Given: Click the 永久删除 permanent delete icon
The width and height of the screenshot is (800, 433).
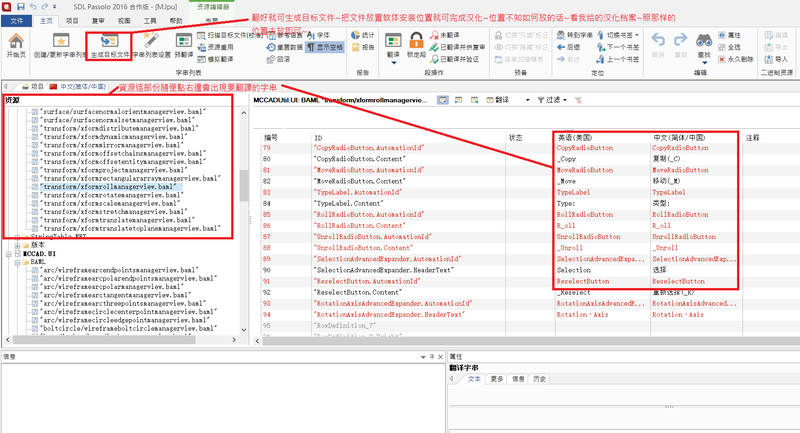Looking at the screenshot, I should [x=738, y=58].
